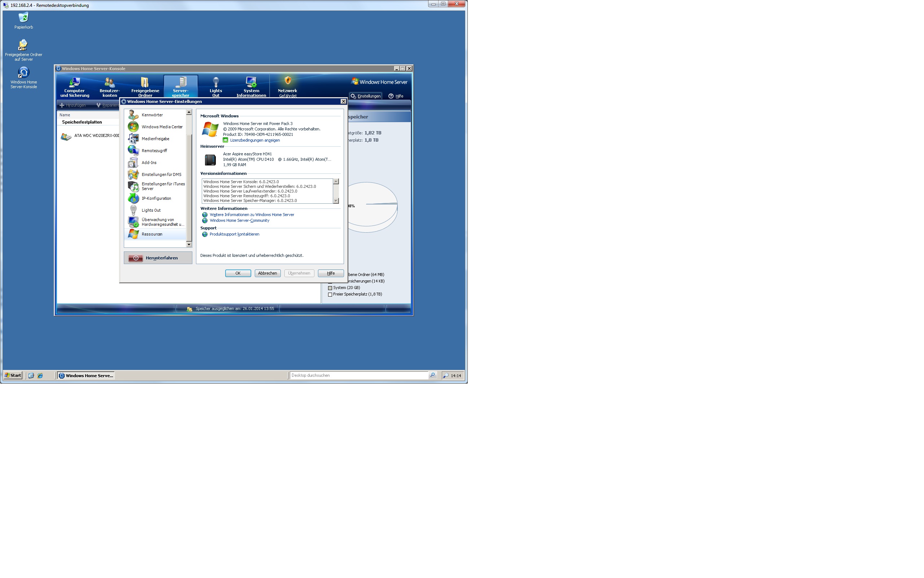The width and height of the screenshot is (924, 578).
Task: Open IP-Konfiguration icon
Action: [x=133, y=198]
